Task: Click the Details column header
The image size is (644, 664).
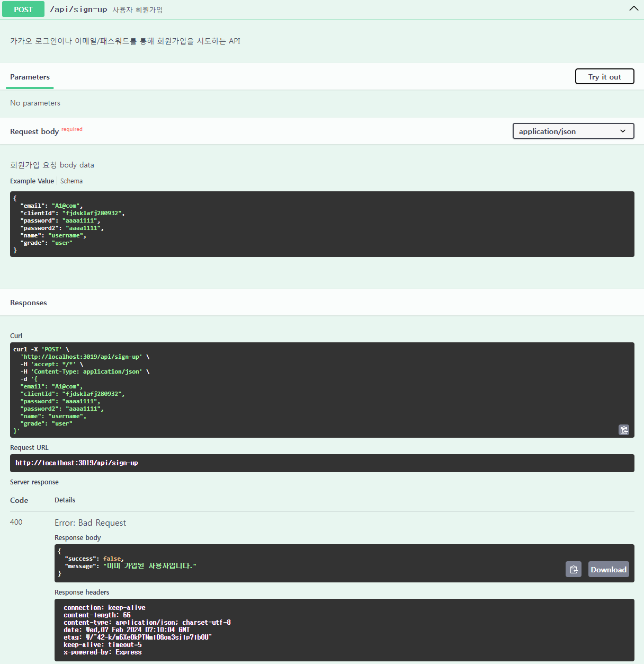Action: tap(65, 500)
